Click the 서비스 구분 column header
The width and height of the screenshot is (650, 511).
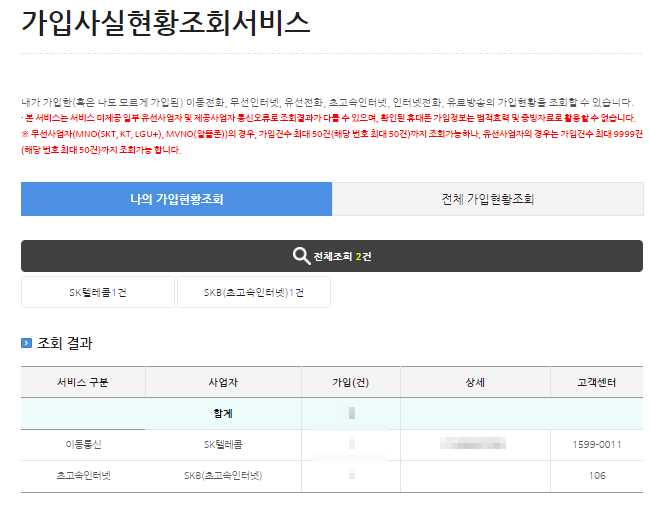83,382
